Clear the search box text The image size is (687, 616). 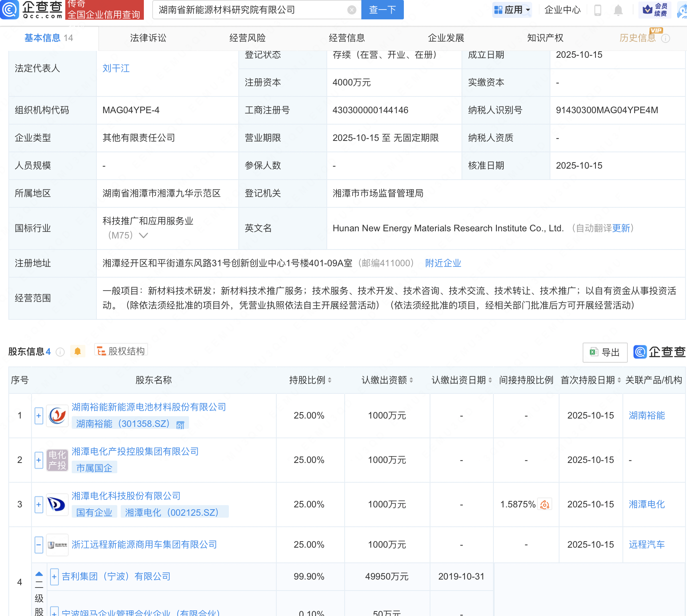point(351,10)
